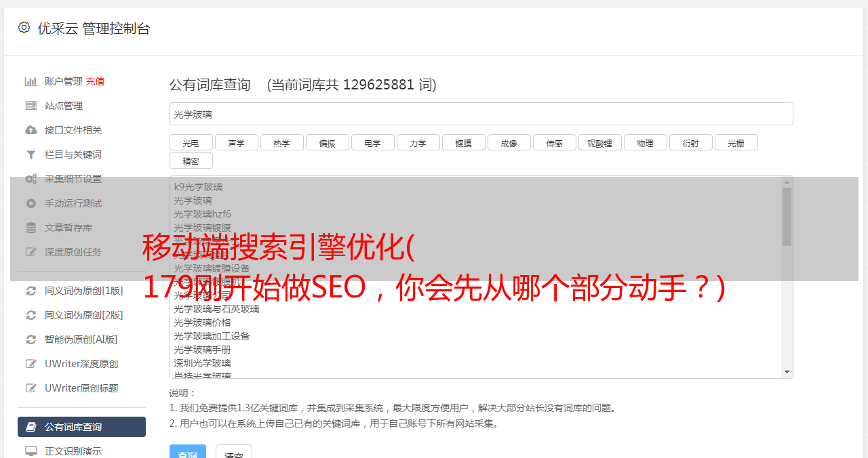Click the server icon for 站点管理

[31, 106]
